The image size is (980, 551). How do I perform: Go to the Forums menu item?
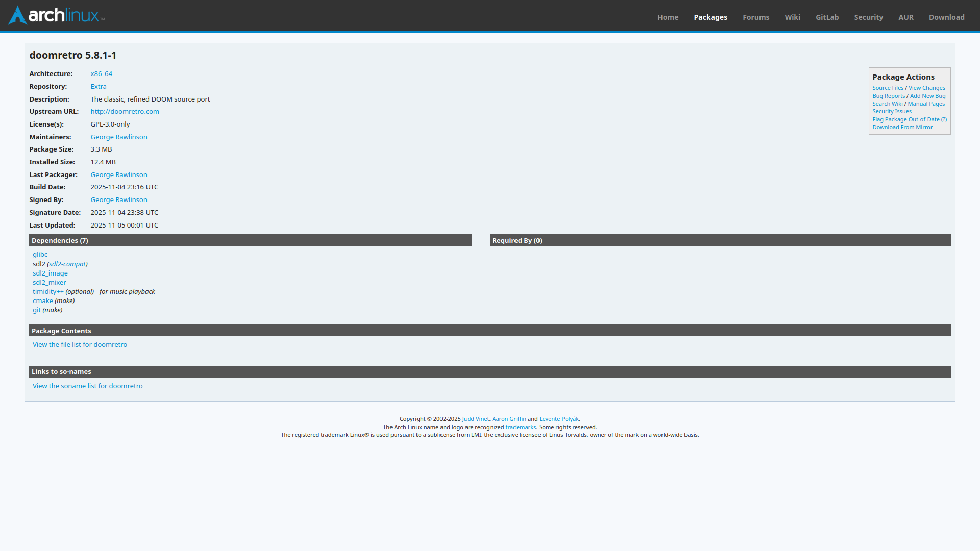[x=755, y=17]
